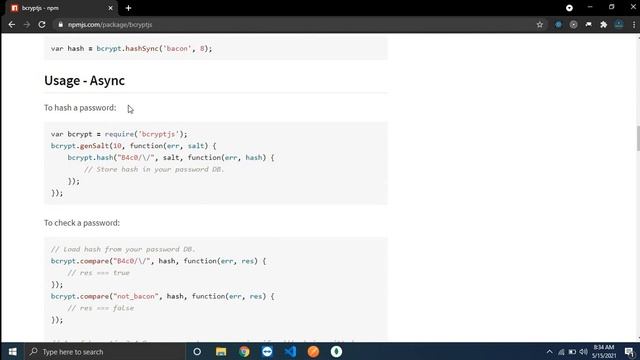The height and width of the screenshot is (360, 640).
Task: Click the bcrypt.hash("B4c0/\/") code line
Action: [171, 158]
